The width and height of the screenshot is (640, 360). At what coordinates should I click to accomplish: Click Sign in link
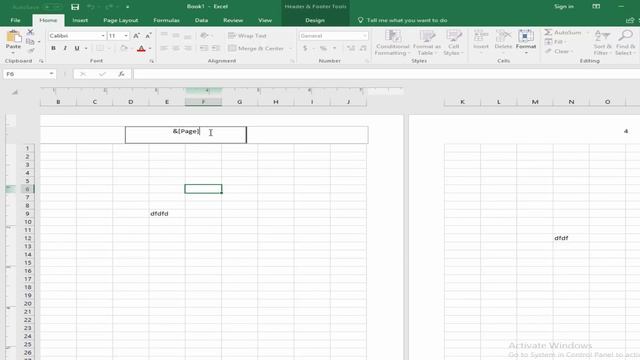tap(564, 7)
